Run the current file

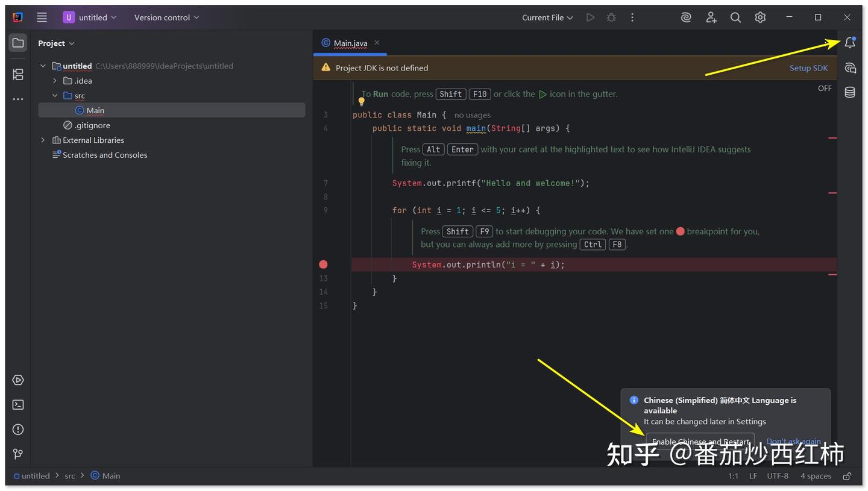point(590,17)
